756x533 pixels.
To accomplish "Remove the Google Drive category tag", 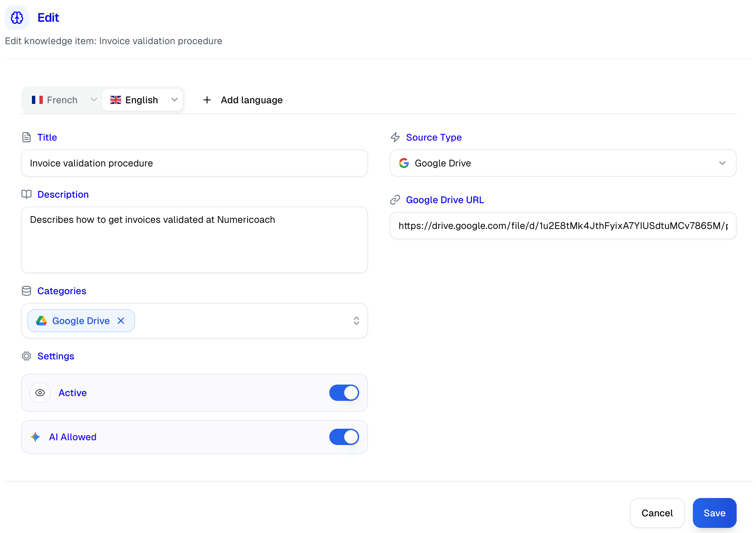I will pos(121,321).
